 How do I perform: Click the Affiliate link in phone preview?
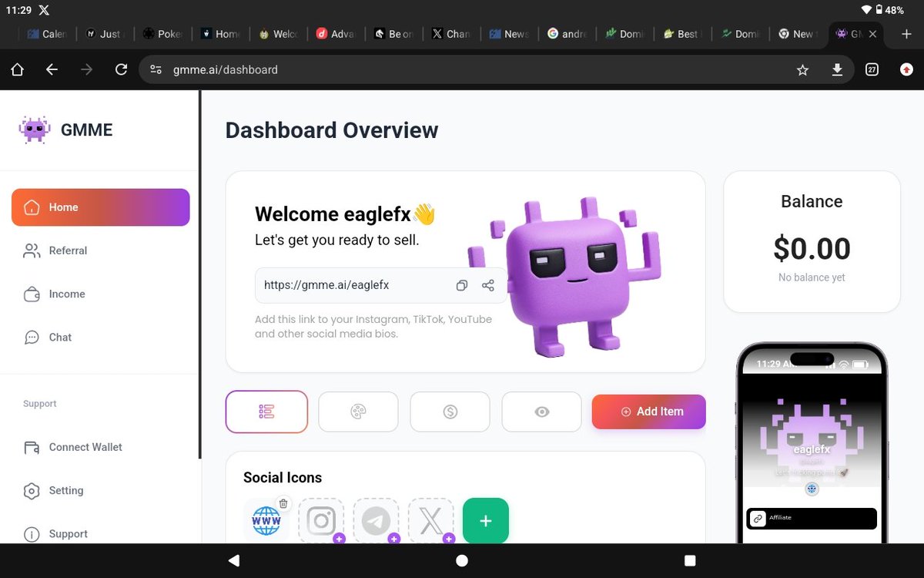point(812,519)
